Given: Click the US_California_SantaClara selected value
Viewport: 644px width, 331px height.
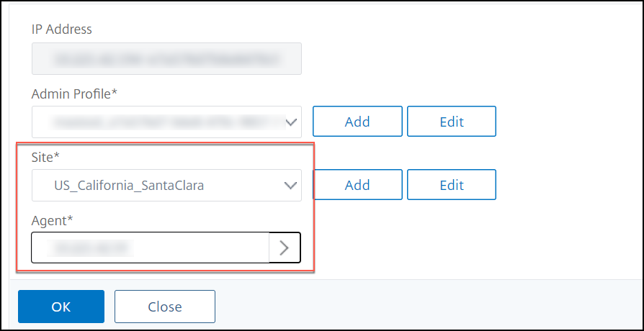Looking at the screenshot, I should 129,186.
